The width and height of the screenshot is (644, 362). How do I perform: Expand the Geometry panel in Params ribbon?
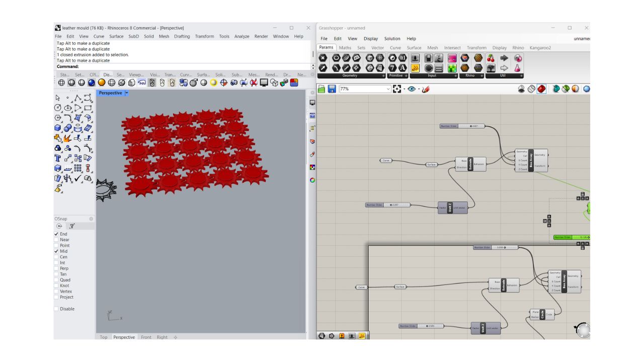[383, 76]
